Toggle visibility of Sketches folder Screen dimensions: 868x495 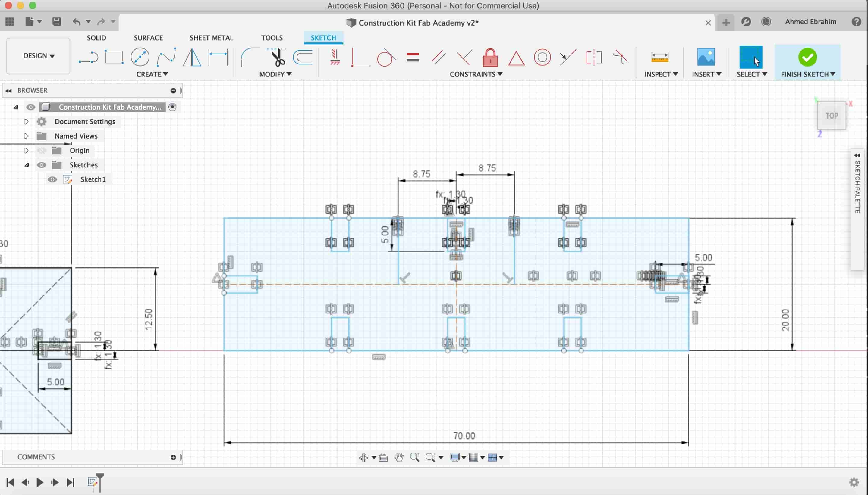[x=42, y=164]
